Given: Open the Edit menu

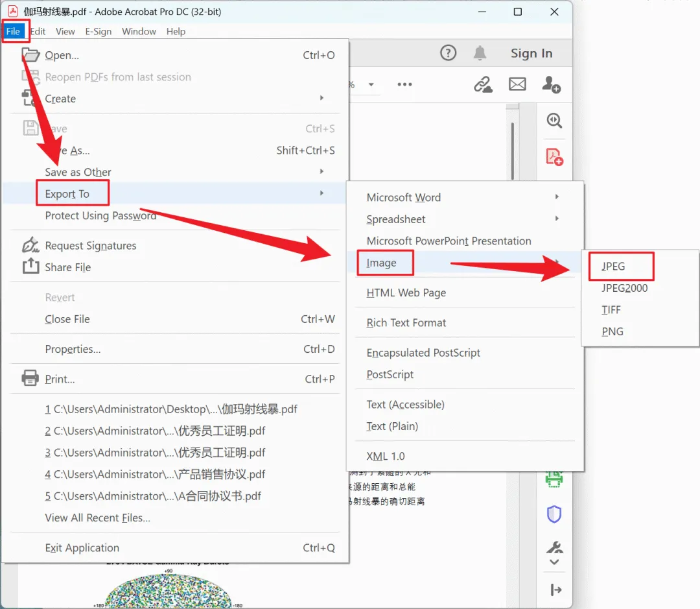Looking at the screenshot, I should tap(38, 31).
